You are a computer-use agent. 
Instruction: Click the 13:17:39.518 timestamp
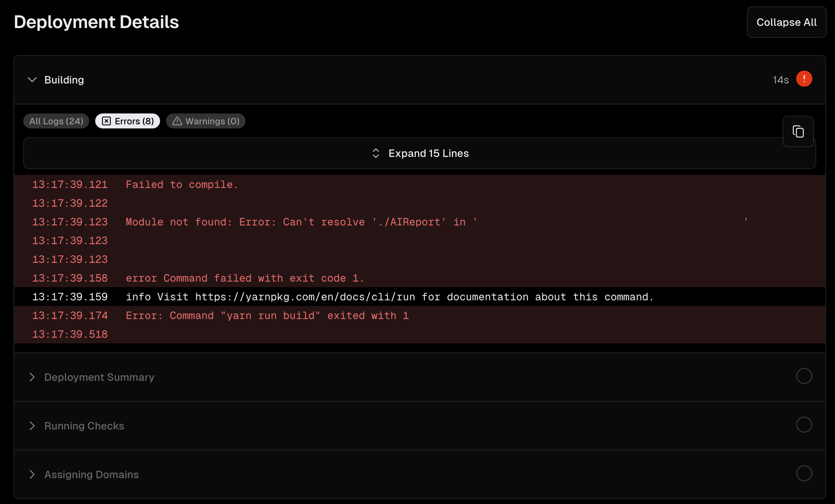click(70, 334)
